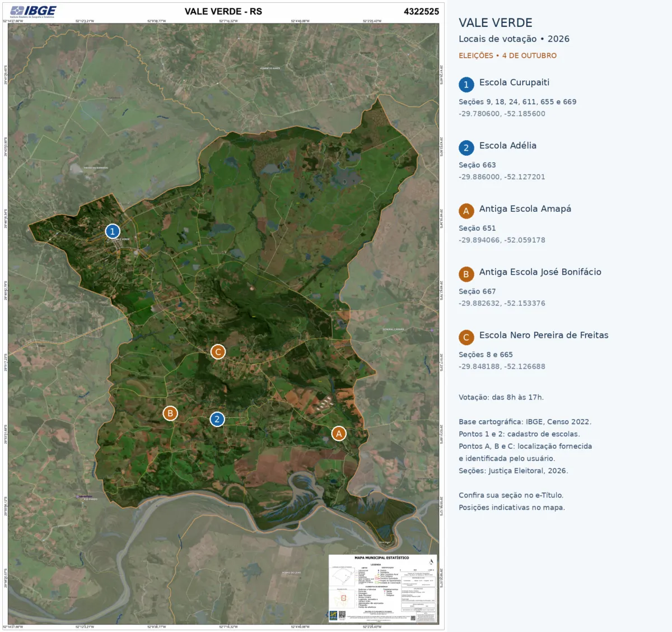Select "Posições indicativas no mapa."
This screenshot has height=632, width=672.
pos(512,508)
